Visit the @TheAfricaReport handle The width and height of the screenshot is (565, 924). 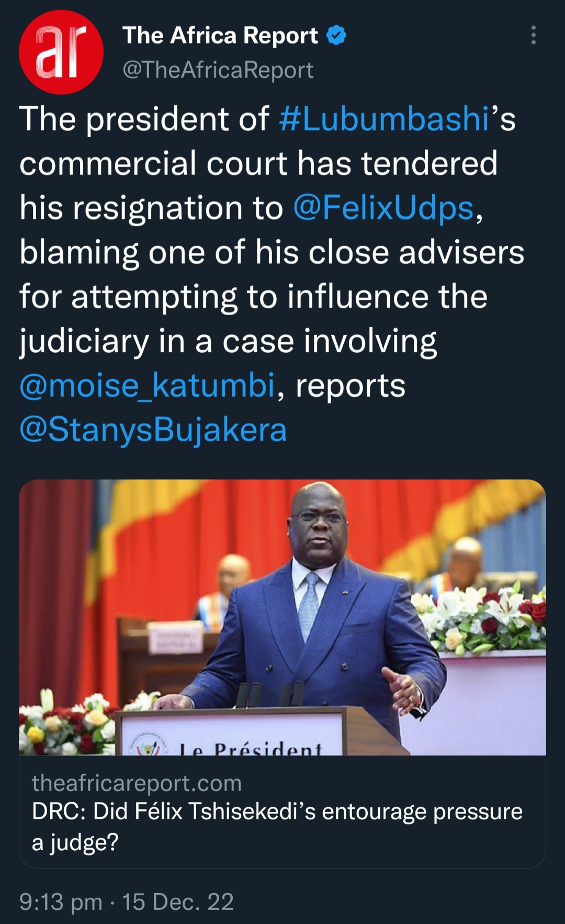pyautogui.click(x=218, y=70)
